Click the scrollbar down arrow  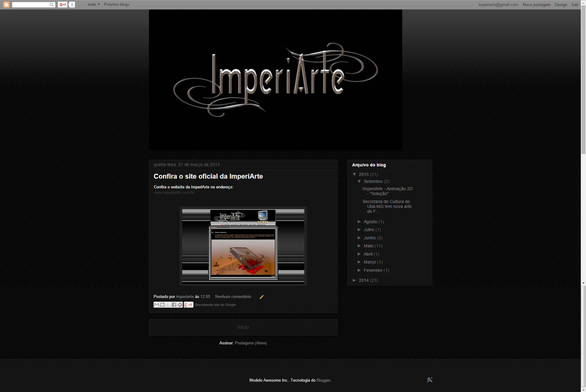coord(583,390)
